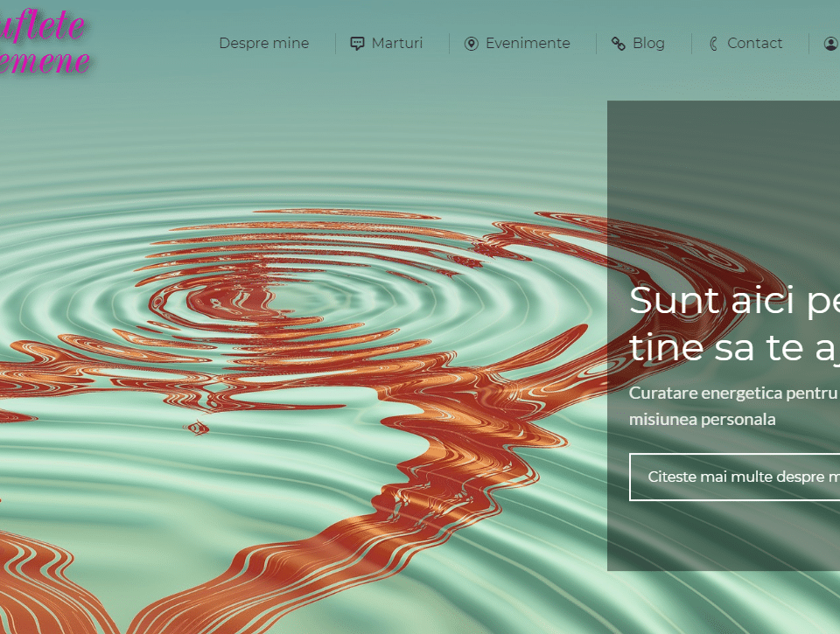
Task: Open the Blog menu link
Action: click(648, 44)
